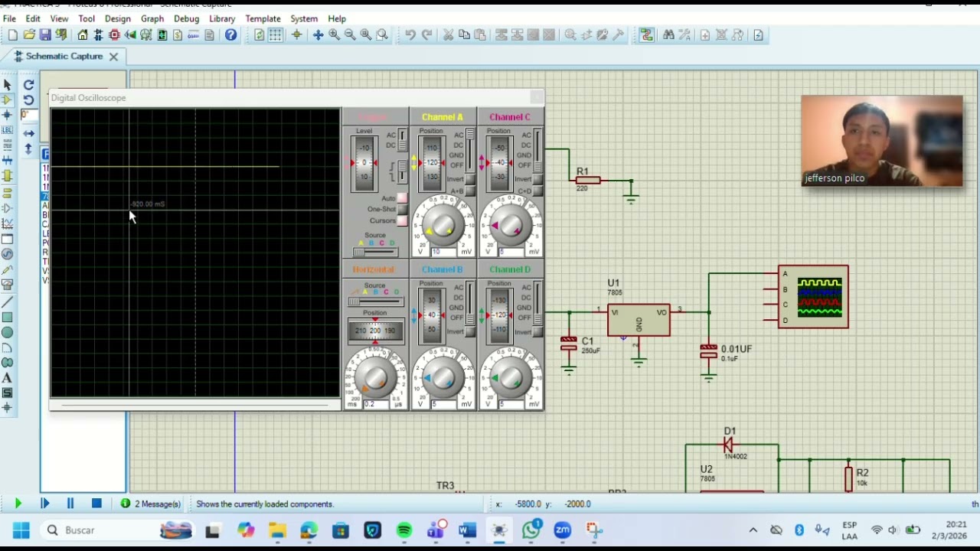Click the Electrical Rules Check icon

(x=758, y=35)
